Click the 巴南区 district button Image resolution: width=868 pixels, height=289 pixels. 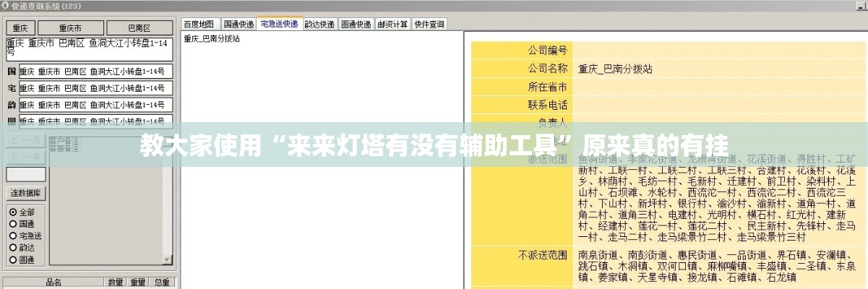tap(139, 28)
